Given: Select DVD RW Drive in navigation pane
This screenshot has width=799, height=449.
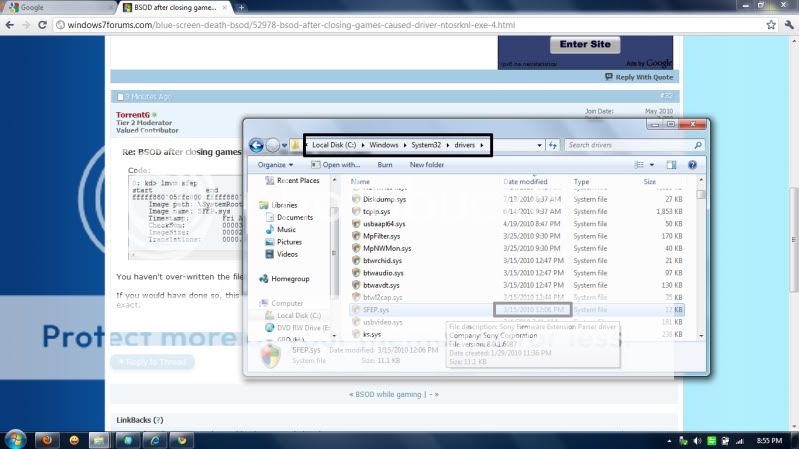Looking at the screenshot, I should (298, 328).
